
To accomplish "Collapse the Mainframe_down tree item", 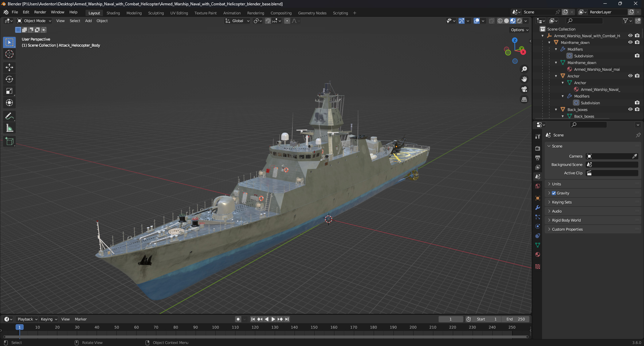I will [x=549, y=43].
